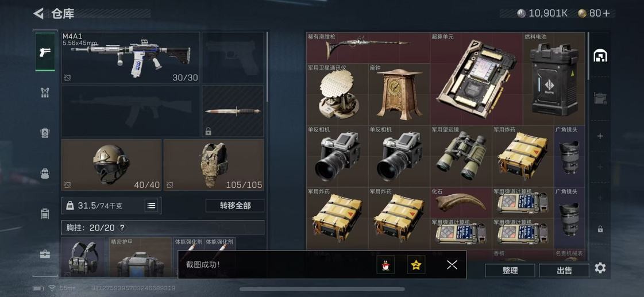The image size is (644, 297).
Task: Add a storage expansion with the plus icon
Action: pos(600,136)
